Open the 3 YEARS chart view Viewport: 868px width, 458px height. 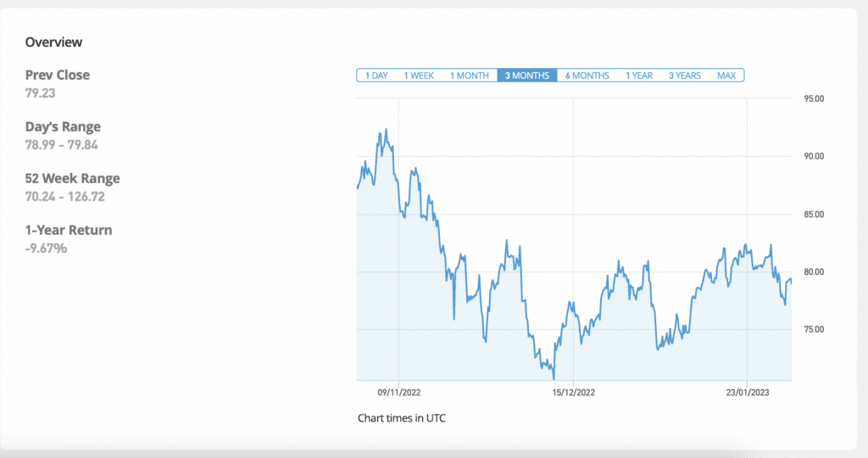(684, 75)
